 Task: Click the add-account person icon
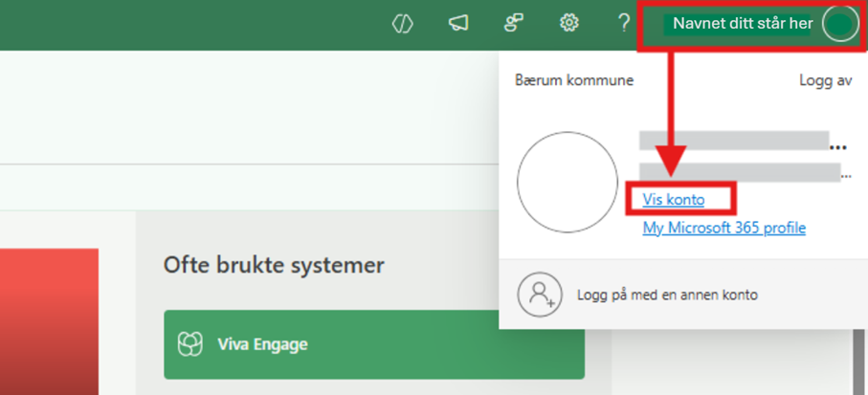pos(540,295)
